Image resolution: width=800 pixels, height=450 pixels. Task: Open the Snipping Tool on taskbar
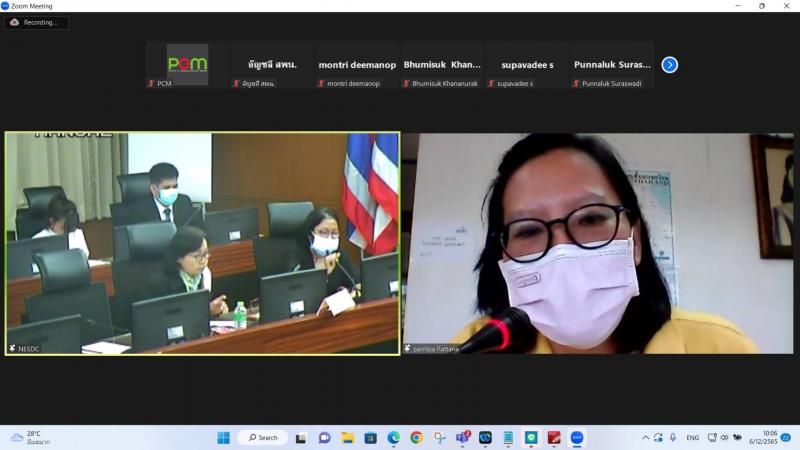pos(439,438)
